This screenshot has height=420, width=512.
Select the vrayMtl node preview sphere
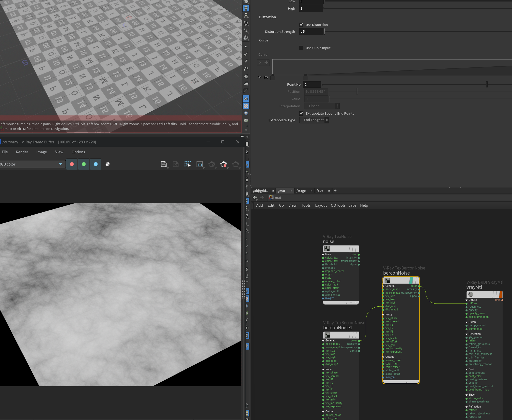471,294
